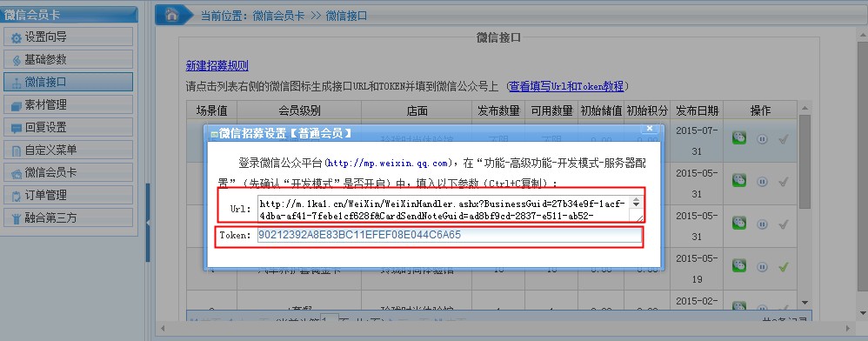Click the Token input field
868x341 pixels.
(x=449, y=235)
